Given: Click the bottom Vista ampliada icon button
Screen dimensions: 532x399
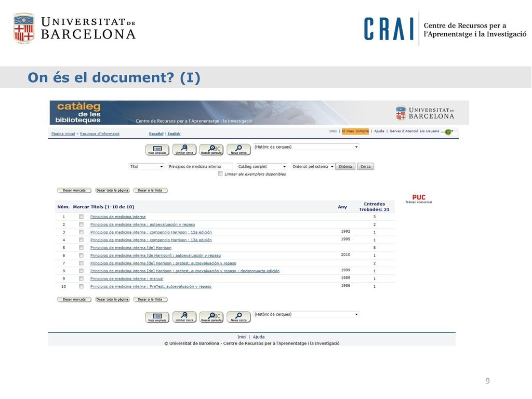Looking at the screenshot, I should (157, 317).
